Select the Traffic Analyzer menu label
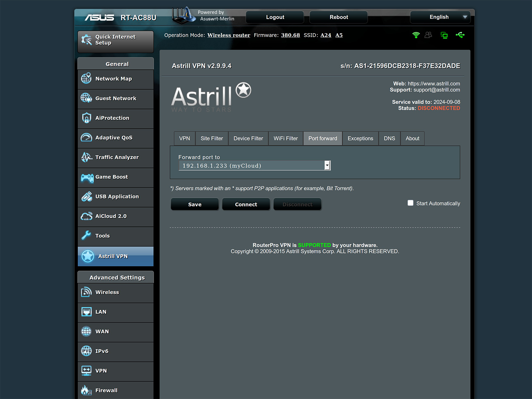The image size is (532, 399). (x=117, y=157)
